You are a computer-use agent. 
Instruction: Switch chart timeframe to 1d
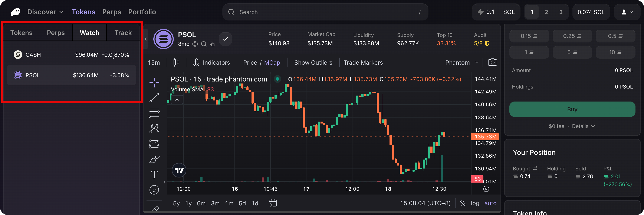tap(255, 203)
